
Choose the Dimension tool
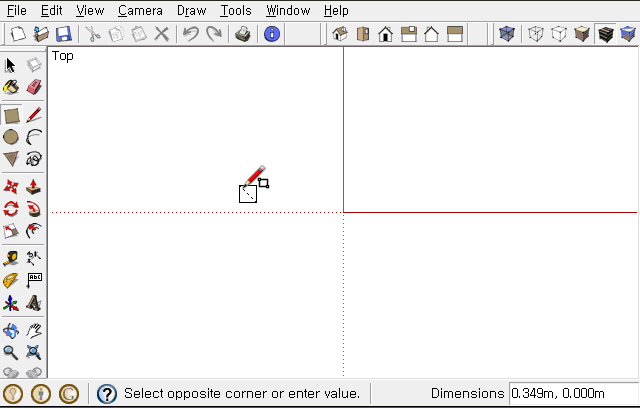click(34, 259)
